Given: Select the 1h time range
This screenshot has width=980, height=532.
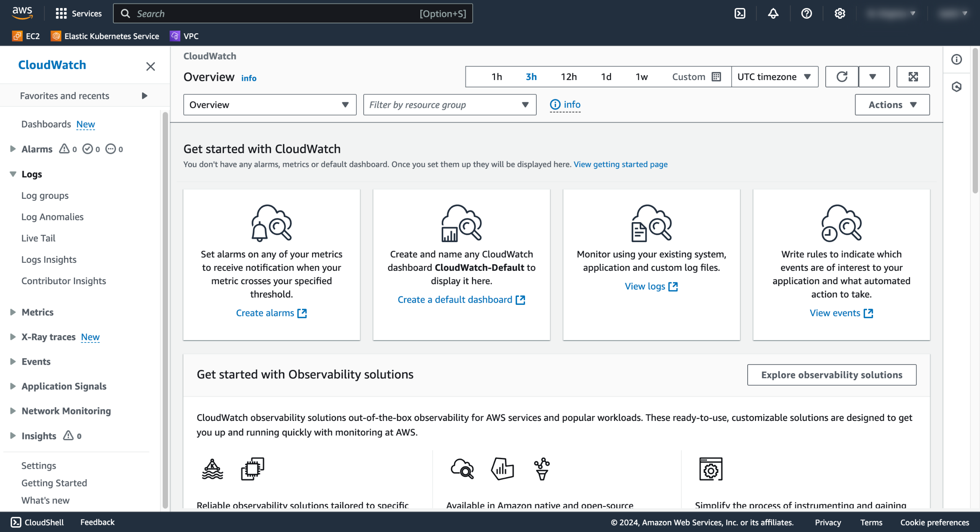Looking at the screenshot, I should click(497, 77).
